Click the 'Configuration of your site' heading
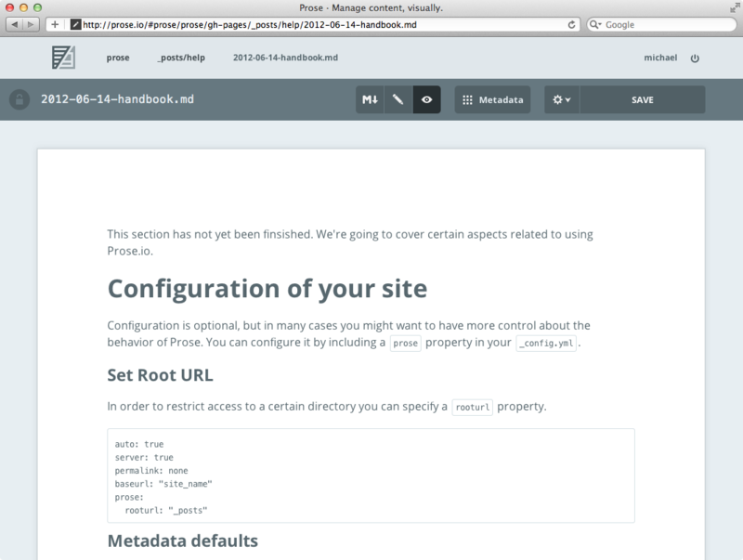The width and height of the screenshot is (743, 560). pyautogui.click(x=267, y=289)
